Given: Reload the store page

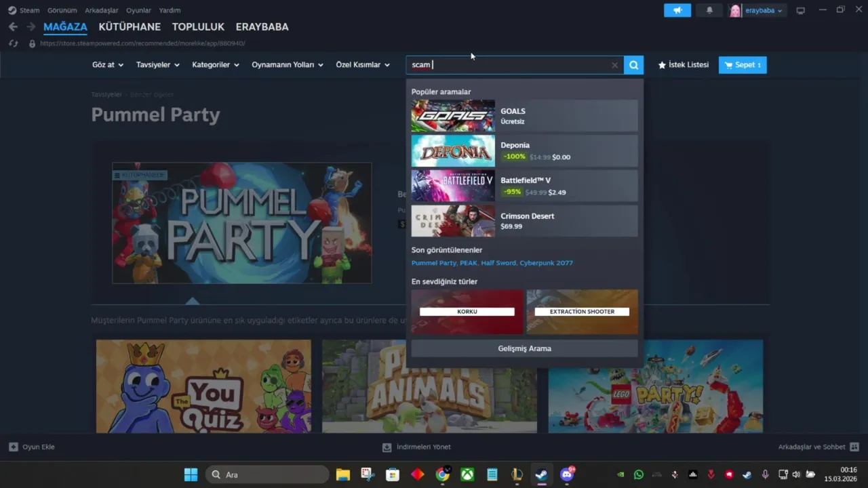Looking at the screenshot, I should pyautogui.click(x=13, y=43).
